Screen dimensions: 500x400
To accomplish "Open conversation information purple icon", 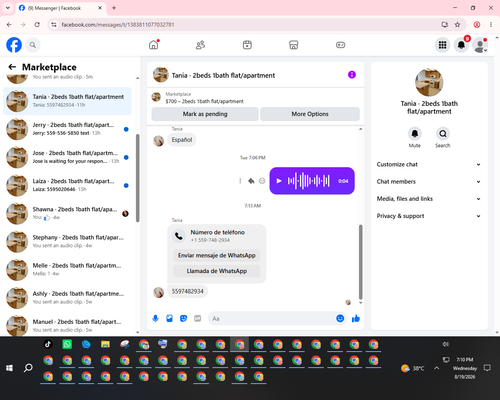I will point(352,75).
